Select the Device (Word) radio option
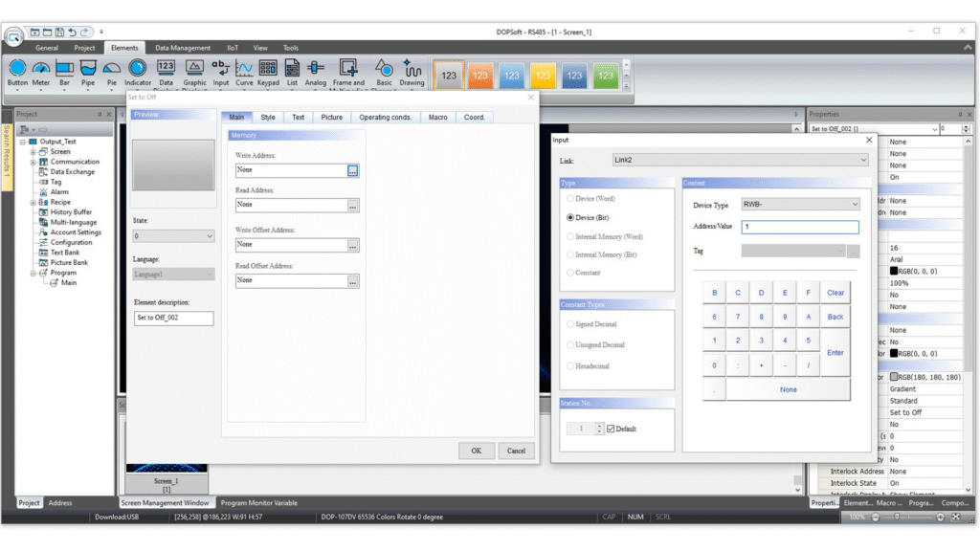Viewport: 980px width, 551px height. [571, 199]
